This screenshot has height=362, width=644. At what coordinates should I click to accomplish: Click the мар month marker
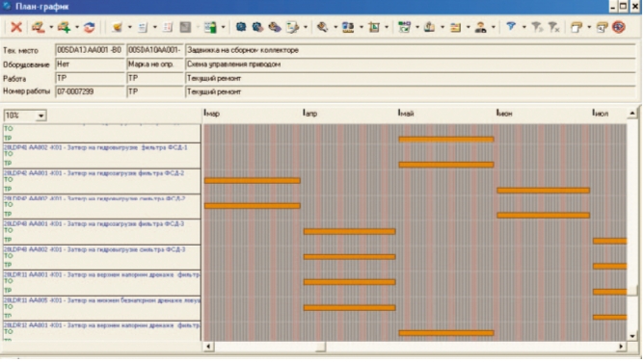(212, 114)
